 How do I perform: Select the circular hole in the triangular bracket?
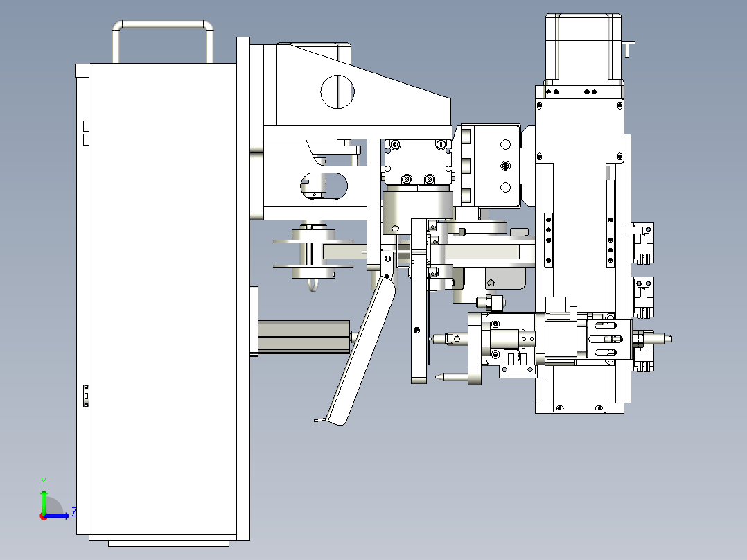point(337,91)
